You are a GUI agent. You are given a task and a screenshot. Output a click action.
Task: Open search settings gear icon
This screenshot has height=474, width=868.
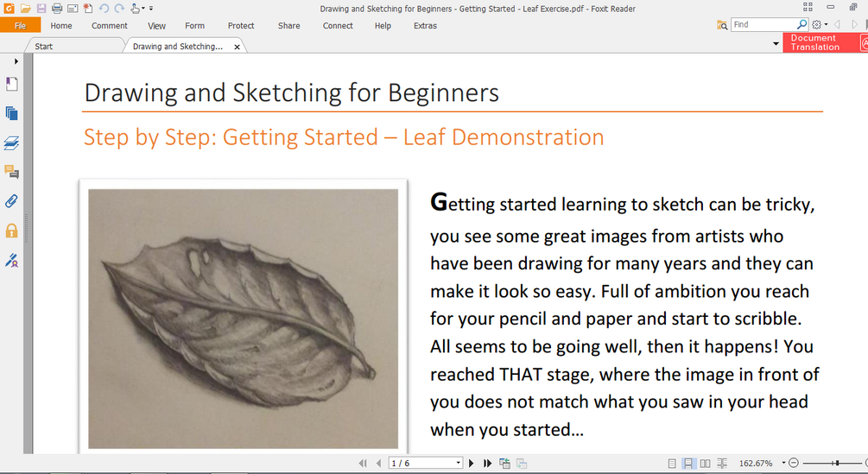pyautogui.click(x=816, y=24)
